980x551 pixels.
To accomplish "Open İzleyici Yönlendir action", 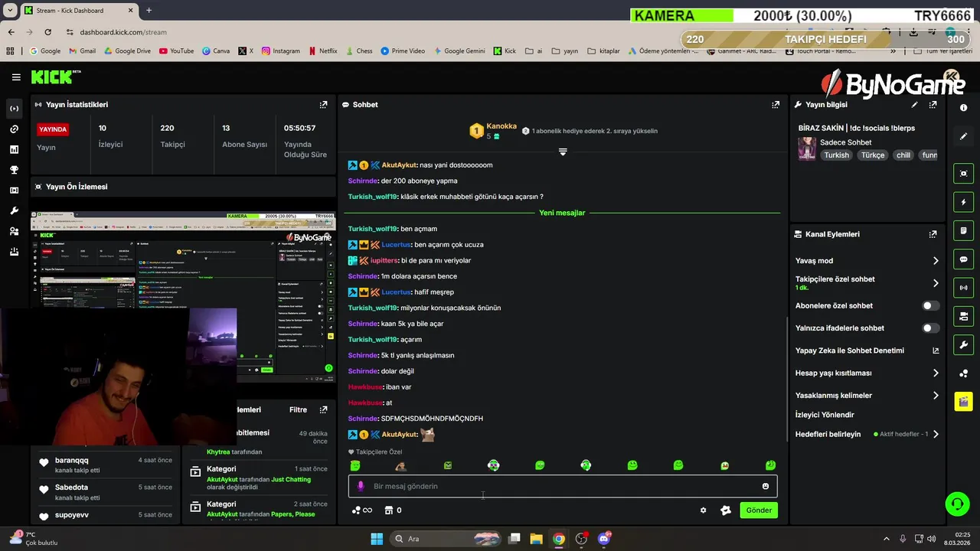I will tap(825, 415).
